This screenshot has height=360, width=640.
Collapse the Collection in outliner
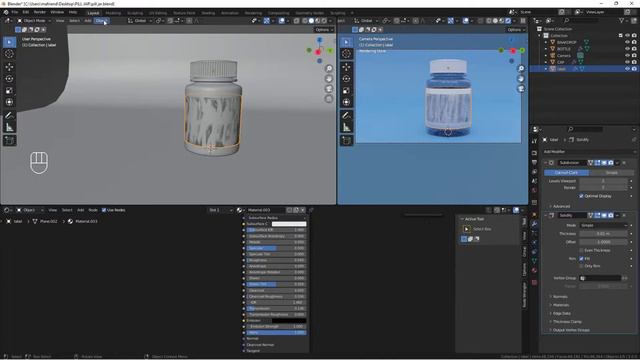pyautogui.click(x=540, y=36)
